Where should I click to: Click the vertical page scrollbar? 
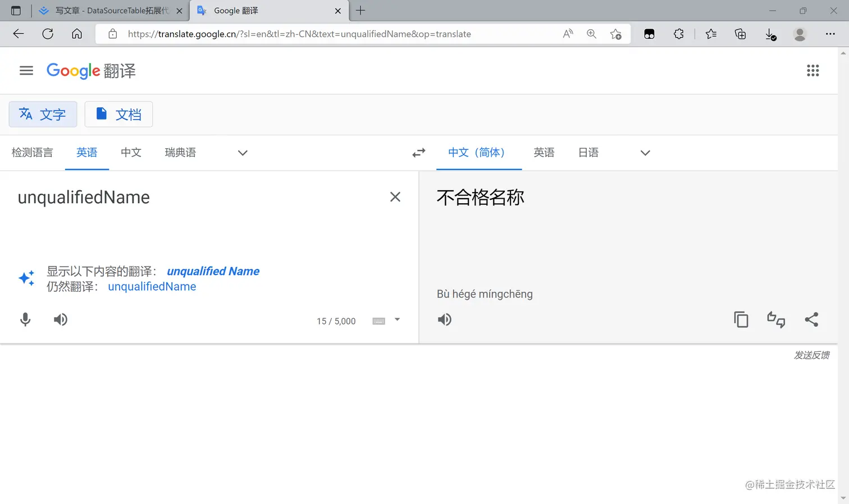point(843,276)
